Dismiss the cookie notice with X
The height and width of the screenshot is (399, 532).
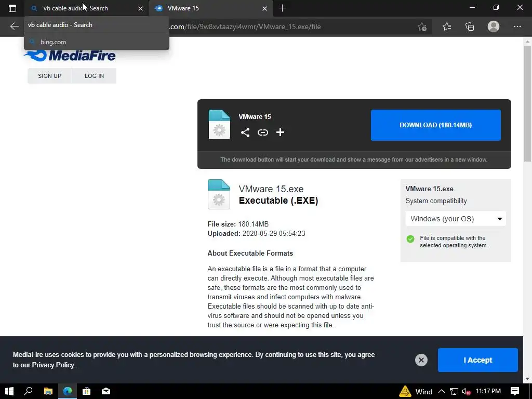[x=421, y=360]
